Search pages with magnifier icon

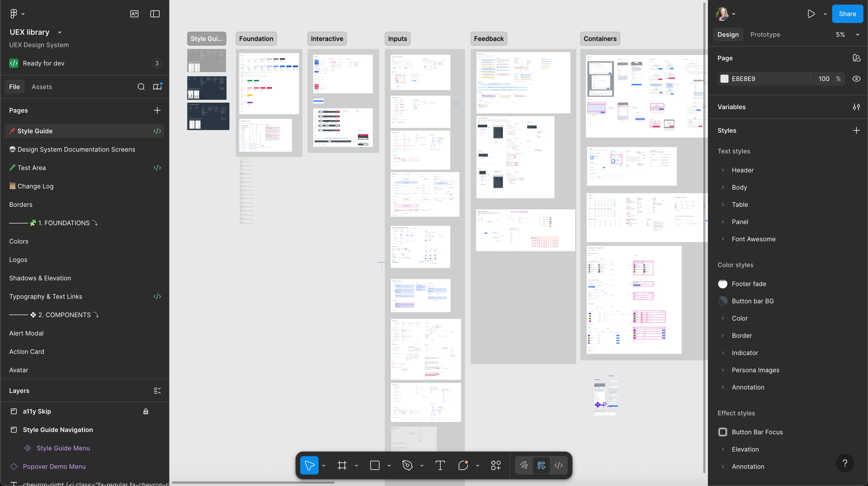[x=141, y=87]
